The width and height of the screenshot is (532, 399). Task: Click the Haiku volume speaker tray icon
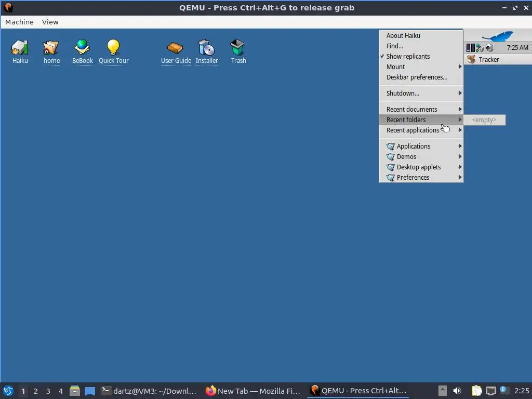pyautogui.click(x=489, y=48)
